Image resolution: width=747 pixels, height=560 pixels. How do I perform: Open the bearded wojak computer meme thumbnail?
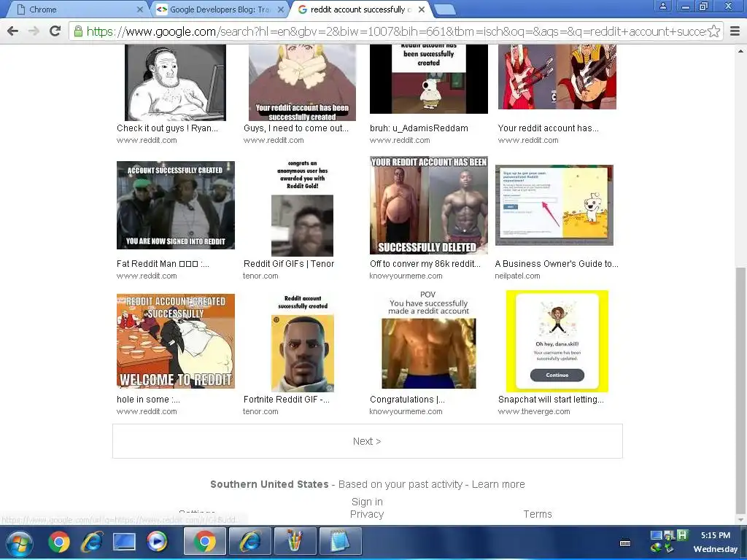[x=175, y=82]
